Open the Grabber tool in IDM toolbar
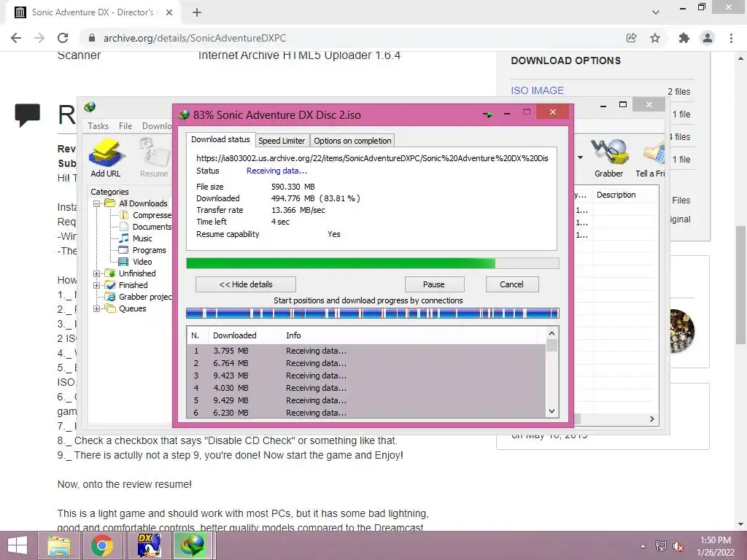747x560 pixels. click(x=609, y=158)
